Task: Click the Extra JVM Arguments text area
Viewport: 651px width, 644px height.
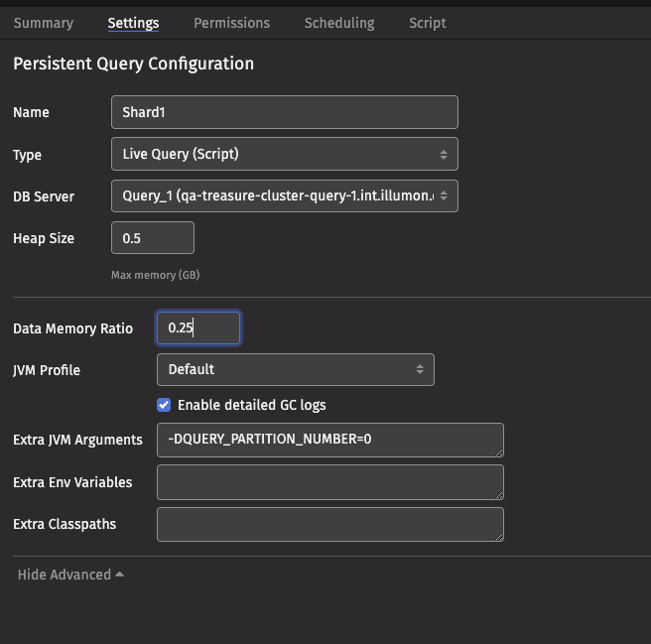Action: pyautogui.click(x=330, y=441)
